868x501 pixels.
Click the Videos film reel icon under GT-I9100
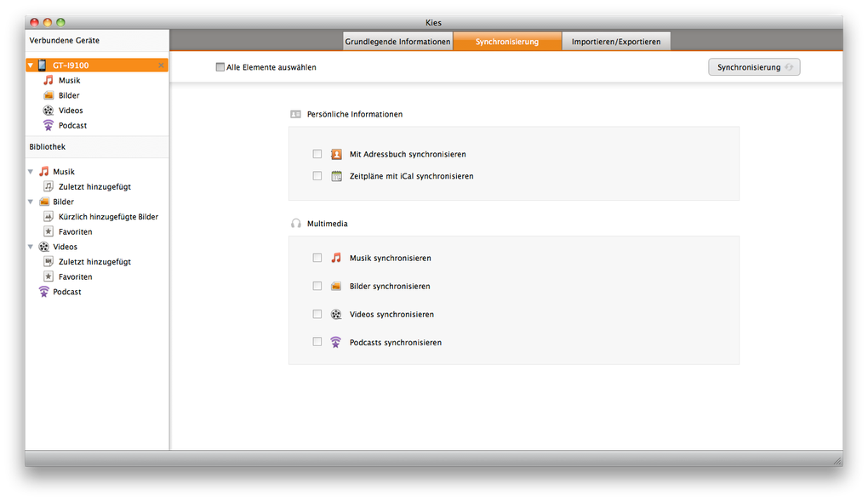(49, 111)
